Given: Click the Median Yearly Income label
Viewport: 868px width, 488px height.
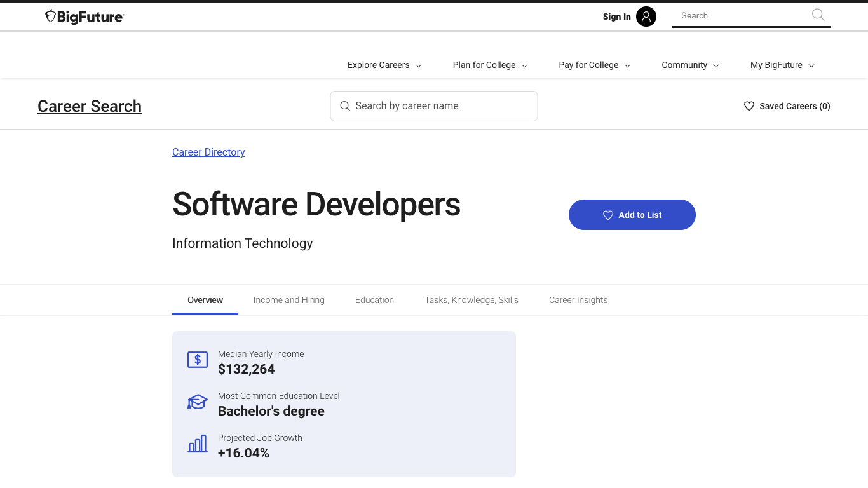Looking at the screenshot, I should point(261,354).
